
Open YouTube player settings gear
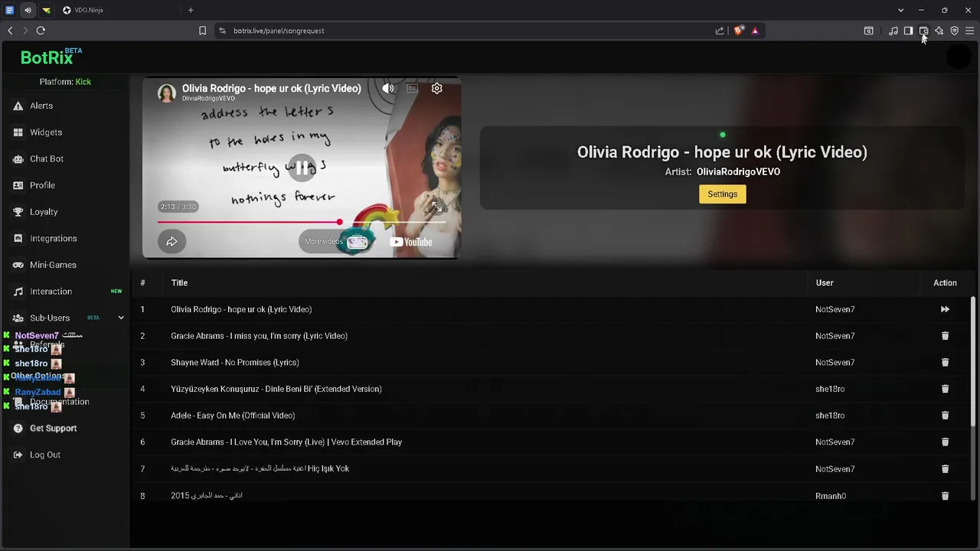tap(436, 88)
